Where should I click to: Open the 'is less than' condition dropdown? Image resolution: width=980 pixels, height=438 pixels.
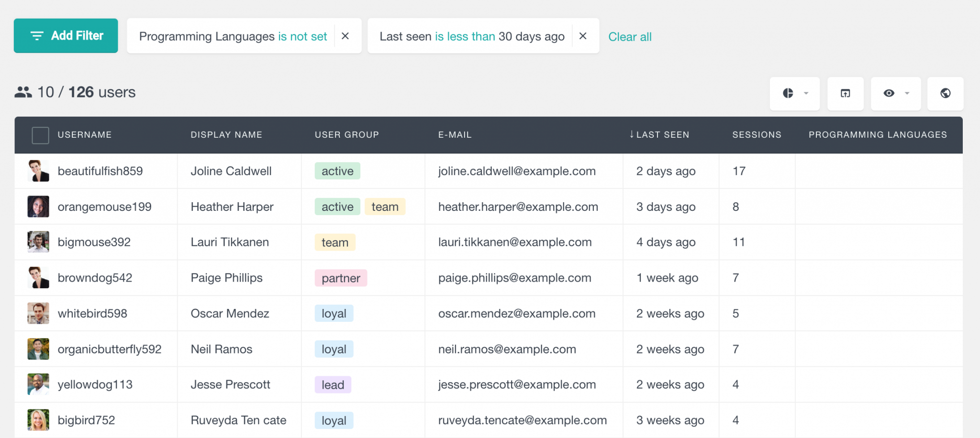point(466,36)
